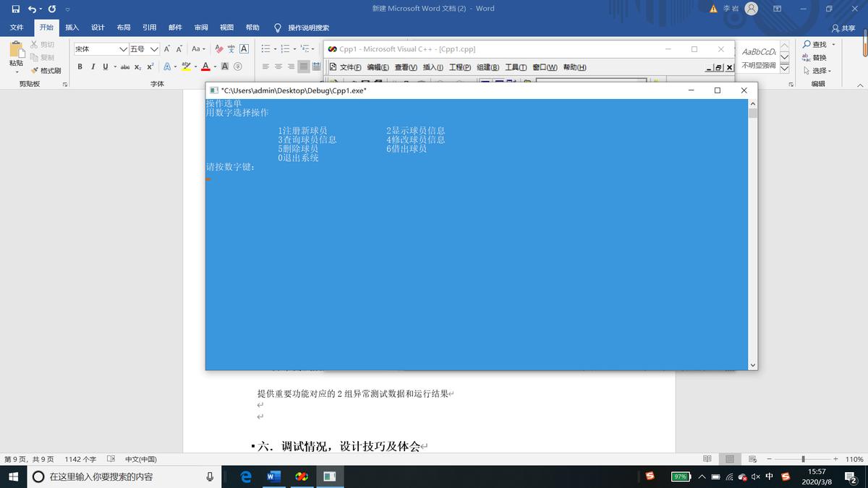Screen dimensions: 868x488
Task: Toggle underline formatting
Action: click(103, 67)
